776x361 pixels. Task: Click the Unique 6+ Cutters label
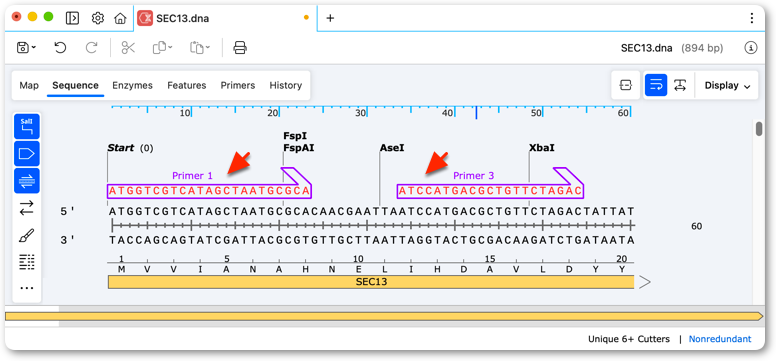(629, 339)
